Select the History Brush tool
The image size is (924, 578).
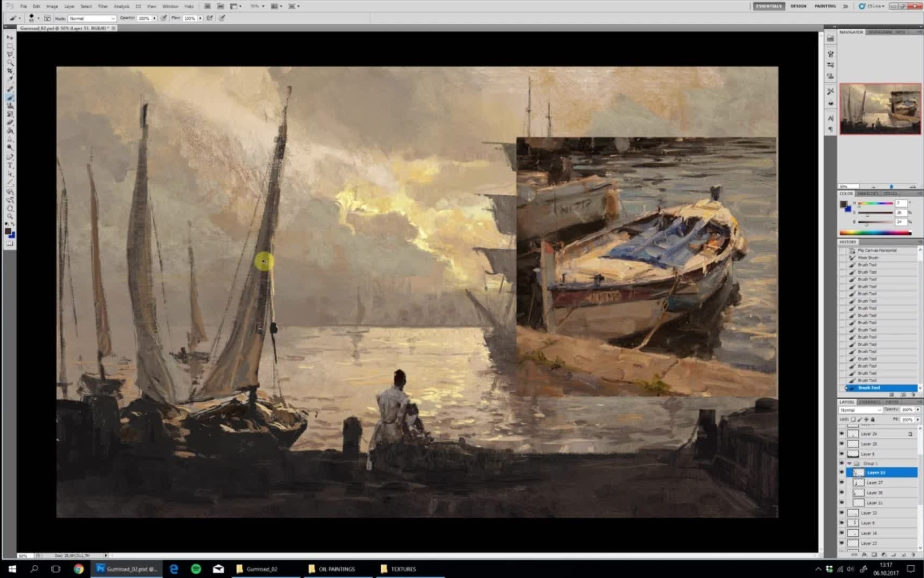pyautogui.click(x=10, y=114)
